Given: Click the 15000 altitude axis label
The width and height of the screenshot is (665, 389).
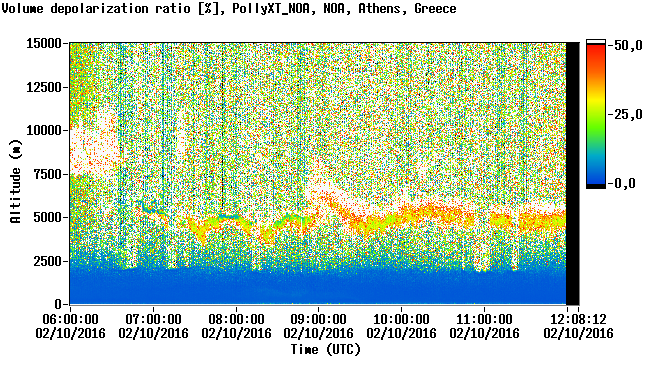Looking at the screenshot, I should pyautogui.click(x=44, y=43).
